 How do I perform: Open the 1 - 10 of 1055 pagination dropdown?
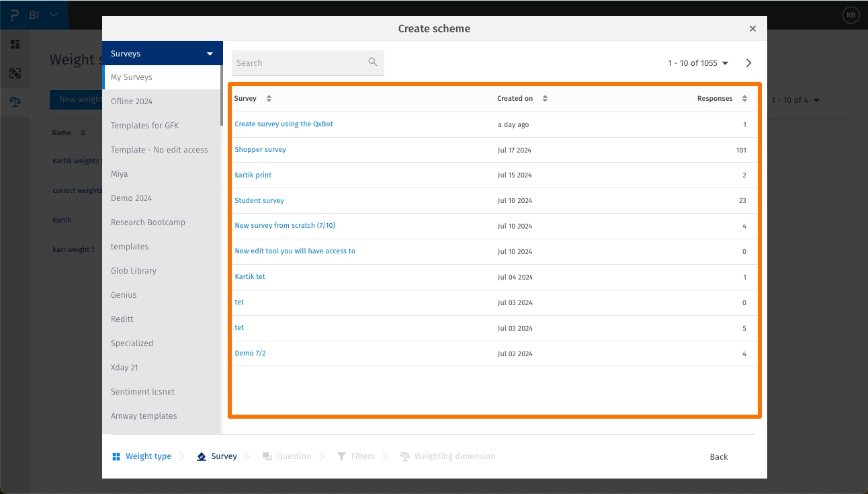698,63
